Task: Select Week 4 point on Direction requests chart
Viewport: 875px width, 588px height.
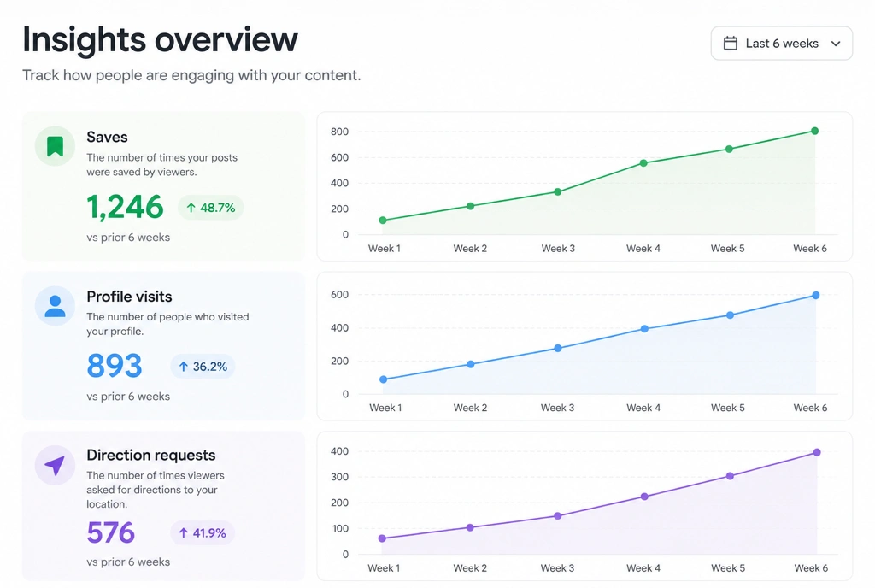Action: [644, 497]
